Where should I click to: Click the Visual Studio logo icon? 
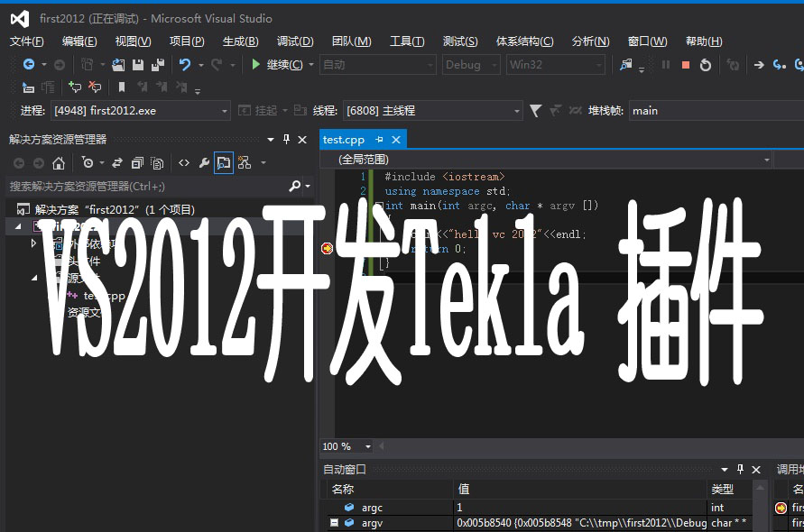pyautogui.click(x=20, y=19)
